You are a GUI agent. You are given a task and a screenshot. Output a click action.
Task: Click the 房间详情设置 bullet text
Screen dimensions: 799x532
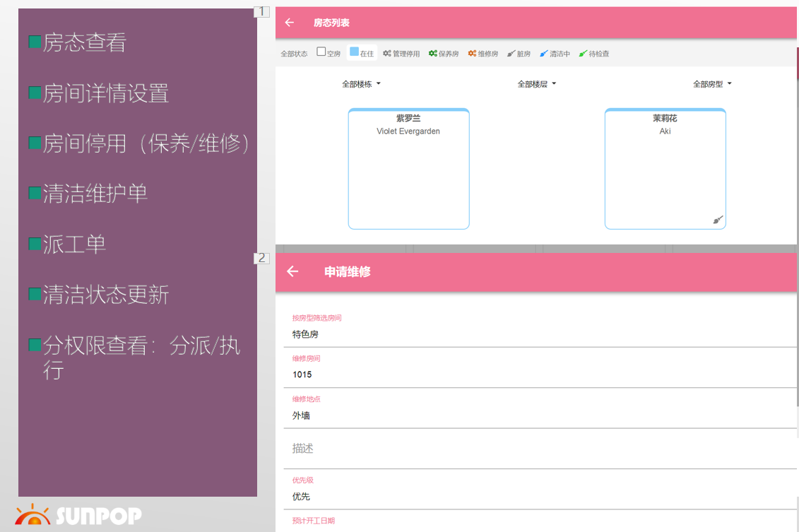[x=106, y=93]
